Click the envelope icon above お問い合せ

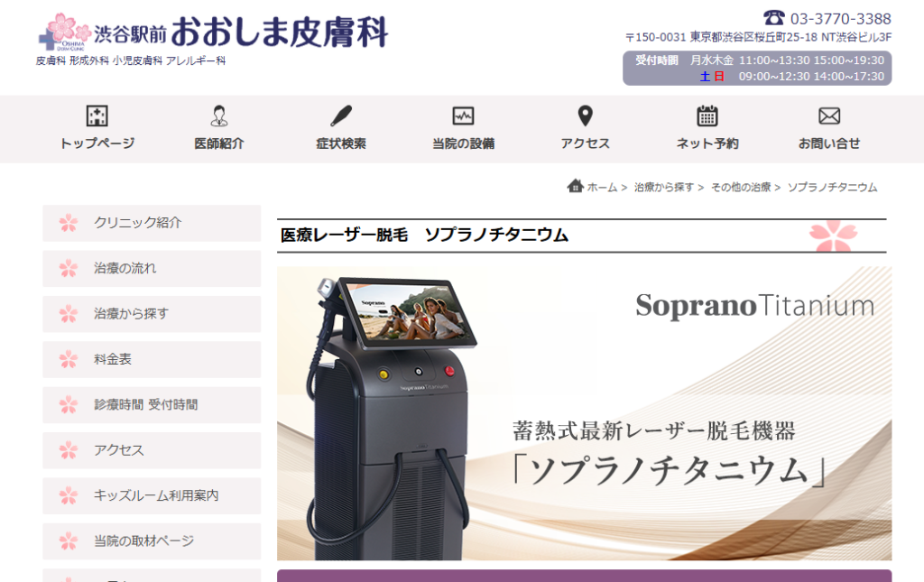[x=829, y=116]
